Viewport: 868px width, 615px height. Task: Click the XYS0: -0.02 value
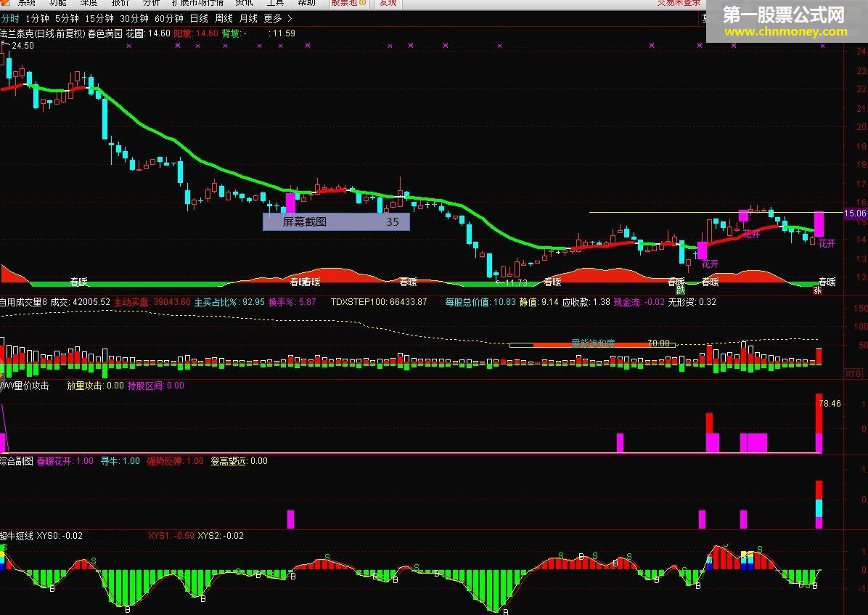(x=60, y=536)
